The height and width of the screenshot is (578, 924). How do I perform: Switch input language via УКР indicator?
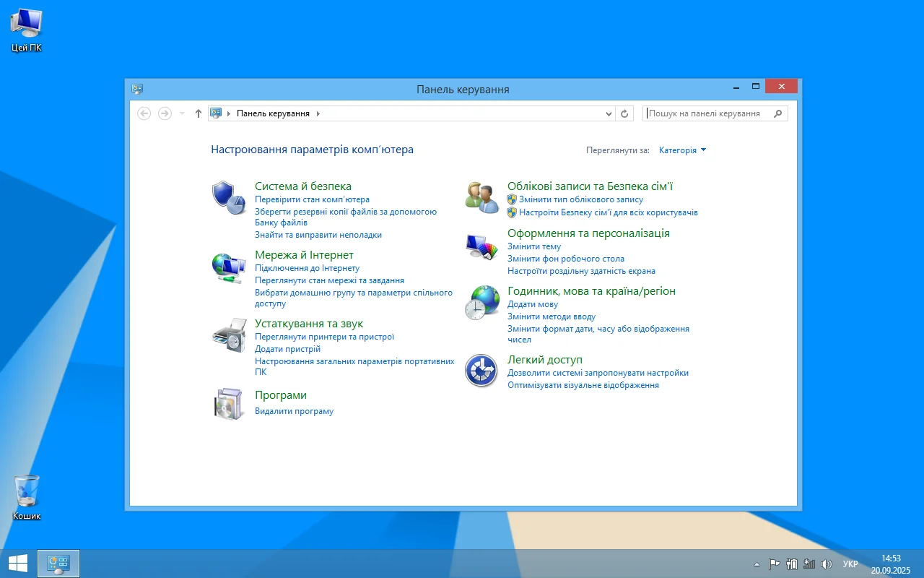tap(850, 564)
